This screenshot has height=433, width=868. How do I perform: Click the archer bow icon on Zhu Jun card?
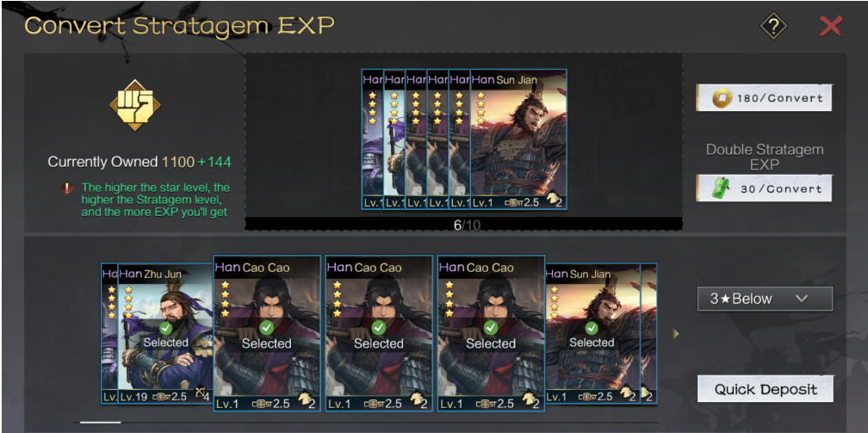tap(199, 395)
